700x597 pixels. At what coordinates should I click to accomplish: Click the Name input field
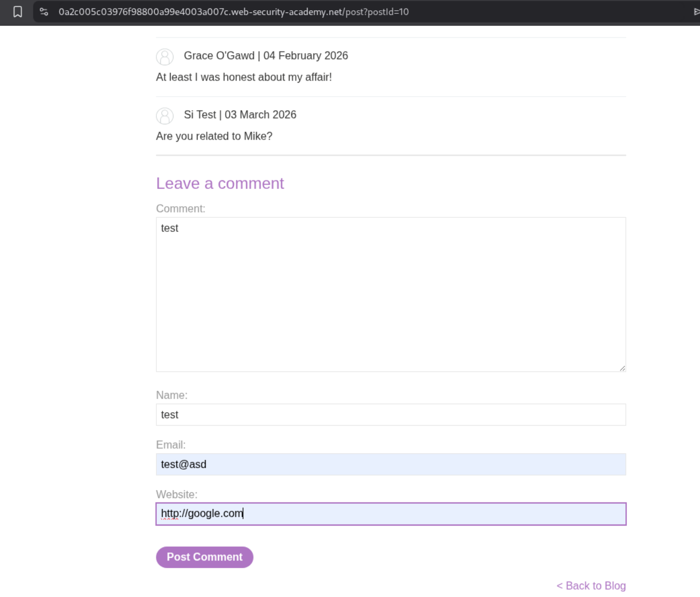pyautogui.click(x=391, y=414)
